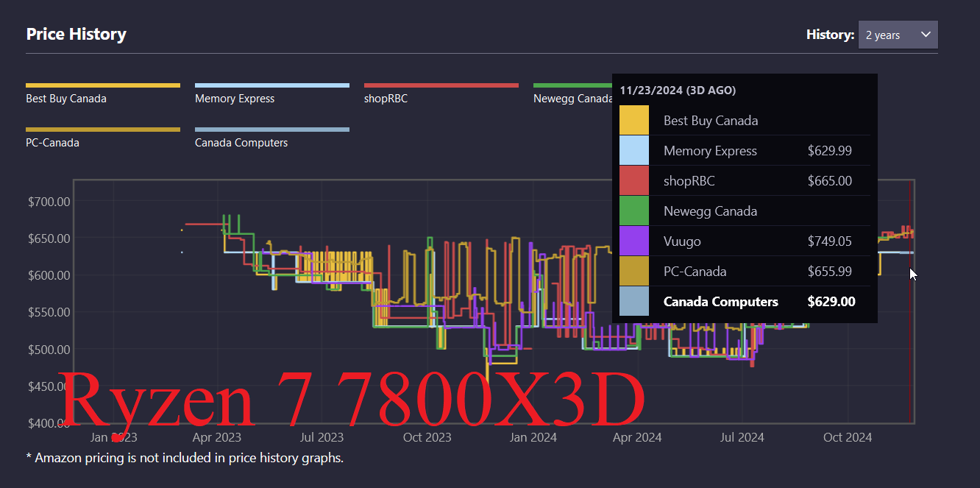Click the green Newegg Canada tooltip swatch

[634, 211]
